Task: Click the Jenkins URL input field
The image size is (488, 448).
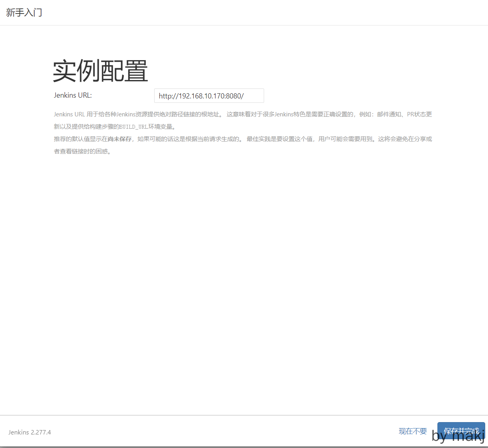Action: pyautogui.click(x=209, y=96)
